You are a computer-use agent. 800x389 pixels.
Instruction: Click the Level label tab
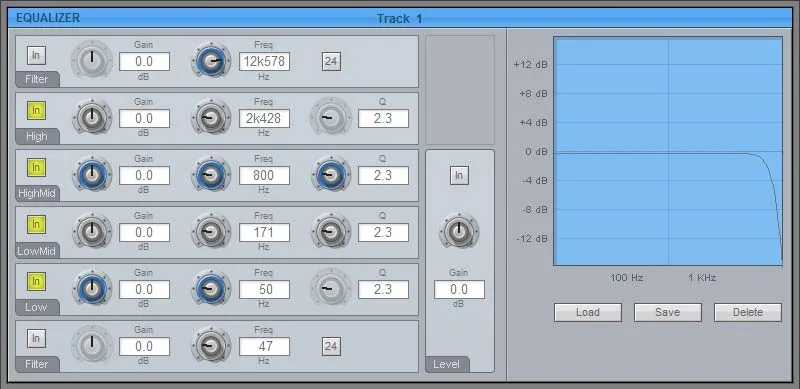447,364
